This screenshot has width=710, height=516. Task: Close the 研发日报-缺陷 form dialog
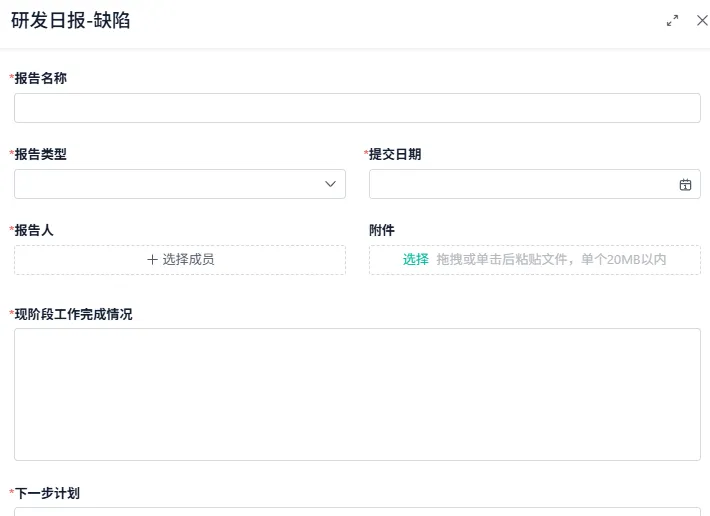[x=701, y=20]
